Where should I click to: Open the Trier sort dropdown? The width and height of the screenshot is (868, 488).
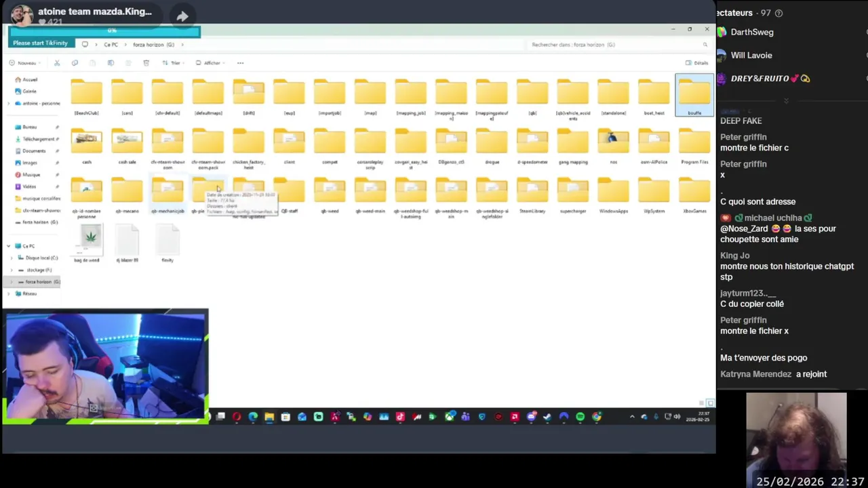(174, 63)
